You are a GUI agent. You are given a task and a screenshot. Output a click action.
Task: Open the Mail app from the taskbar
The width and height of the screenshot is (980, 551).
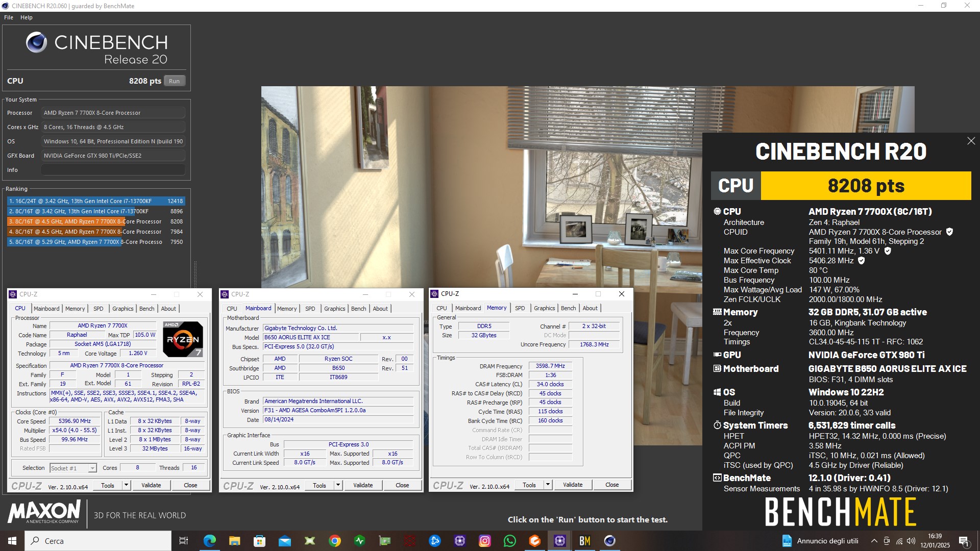[284, 541]
